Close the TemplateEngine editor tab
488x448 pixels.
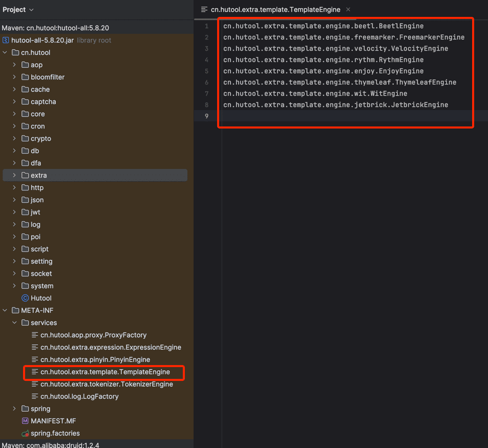348,10
